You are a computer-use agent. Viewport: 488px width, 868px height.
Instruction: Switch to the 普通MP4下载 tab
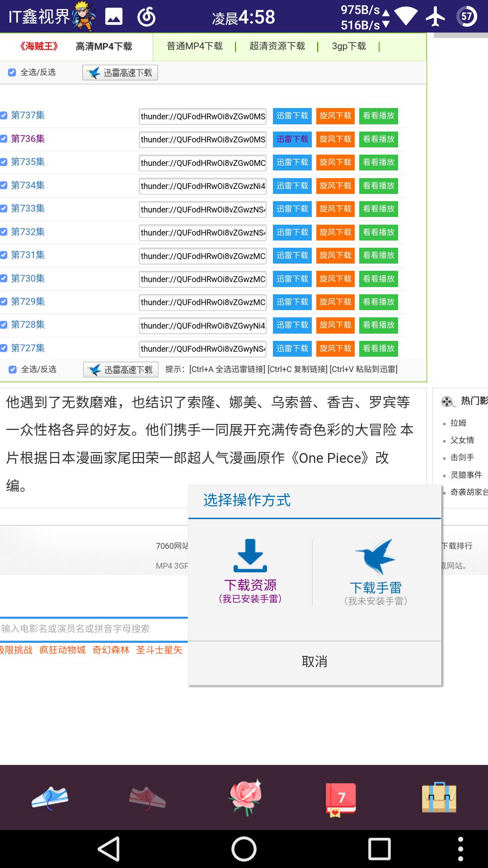195,46
